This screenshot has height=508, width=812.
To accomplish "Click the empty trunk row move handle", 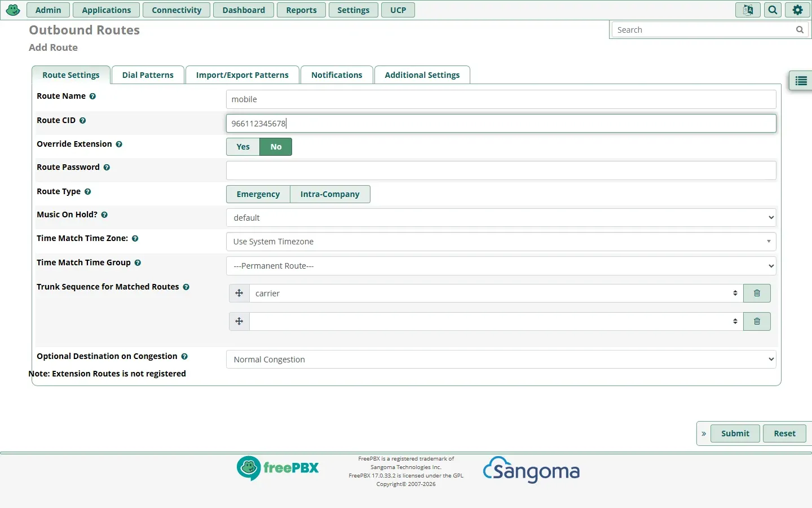I will [239, 322].
